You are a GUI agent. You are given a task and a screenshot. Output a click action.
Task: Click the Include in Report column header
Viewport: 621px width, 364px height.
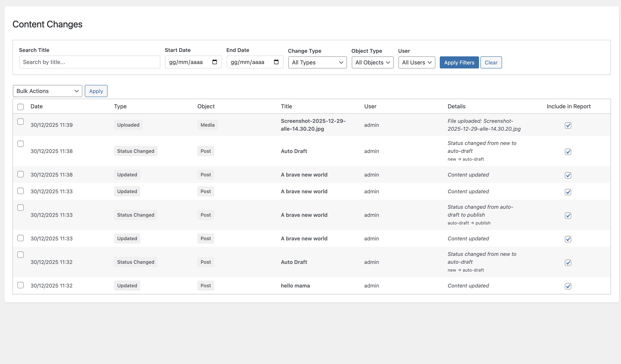click(568, 107)
